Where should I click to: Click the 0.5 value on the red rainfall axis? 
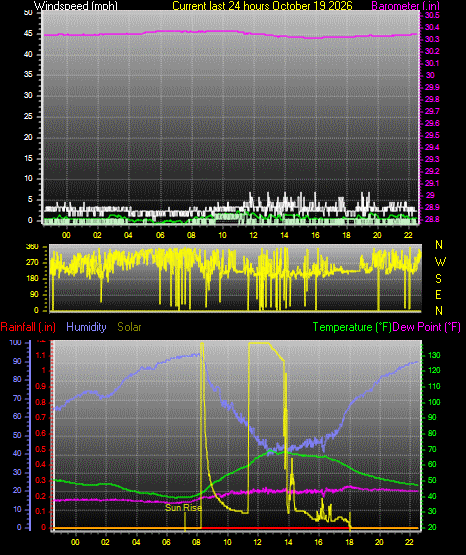coord(41,449)
